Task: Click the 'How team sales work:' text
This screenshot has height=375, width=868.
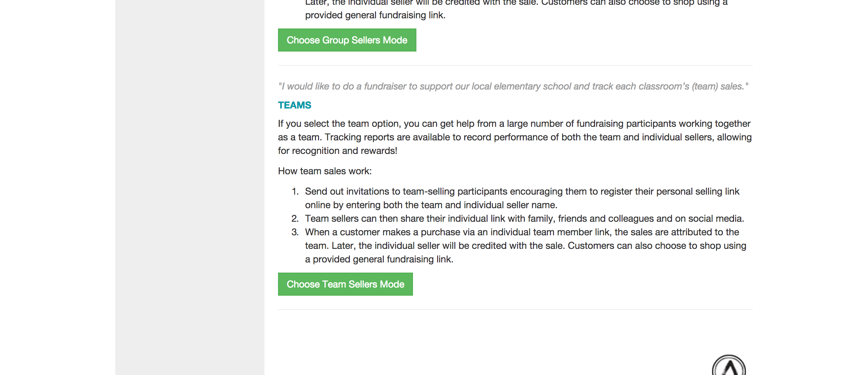Action: coord(324,171)
